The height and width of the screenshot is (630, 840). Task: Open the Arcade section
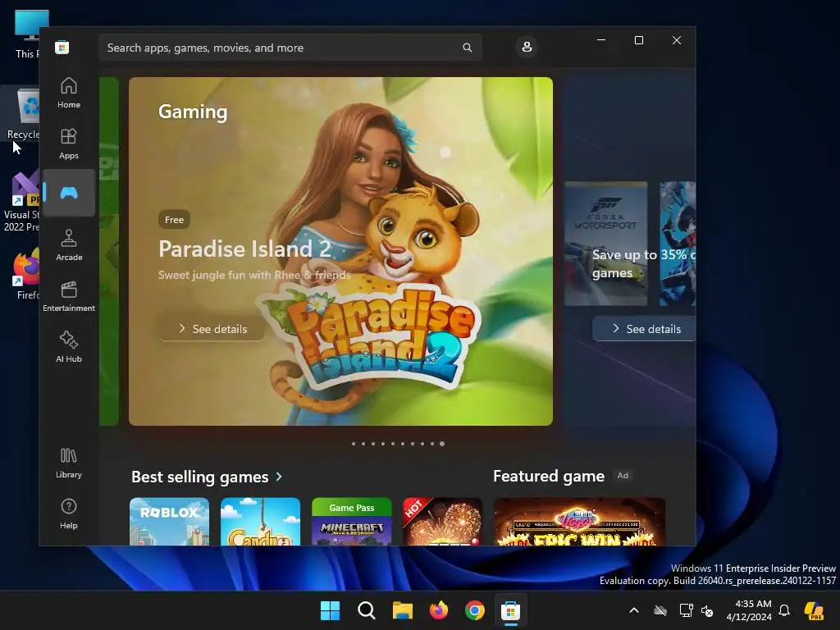(x=69, y=245)
